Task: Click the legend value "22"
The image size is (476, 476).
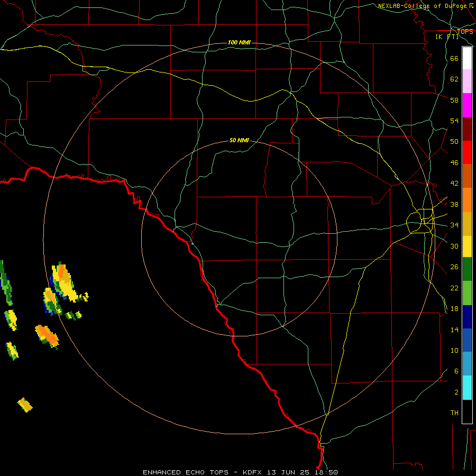Action: [454, 288]
